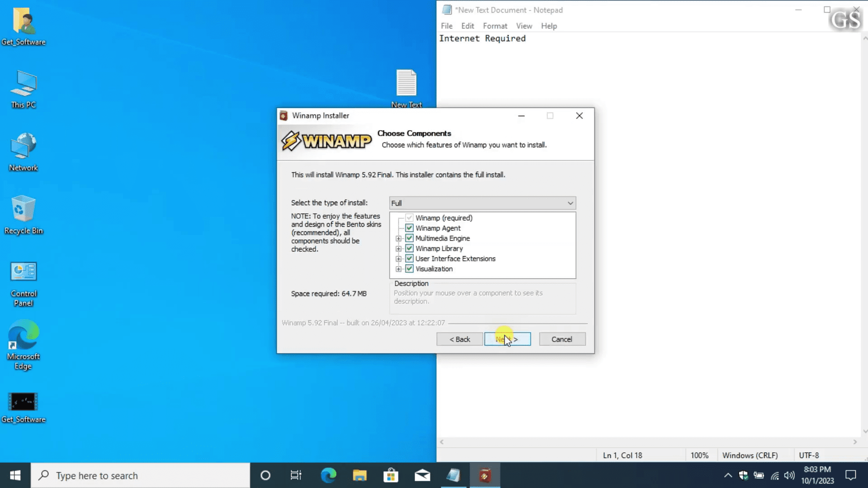This screenshot has width=868, height=488.
Task: Open the Get_Software video file icon
Action: tap(24, 407)
